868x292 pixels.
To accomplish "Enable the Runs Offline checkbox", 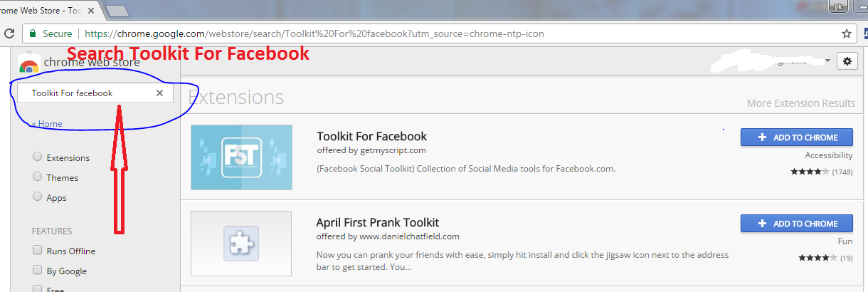I will (x=37, y=251).
